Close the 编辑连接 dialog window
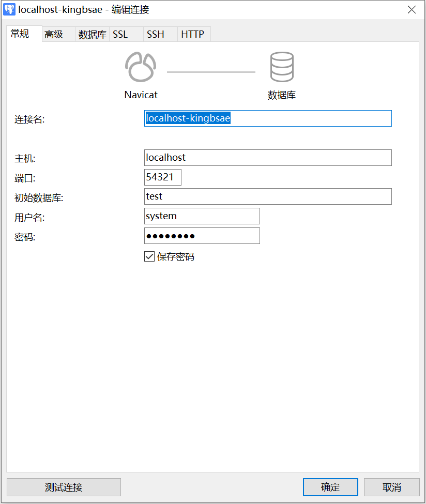 412,10
